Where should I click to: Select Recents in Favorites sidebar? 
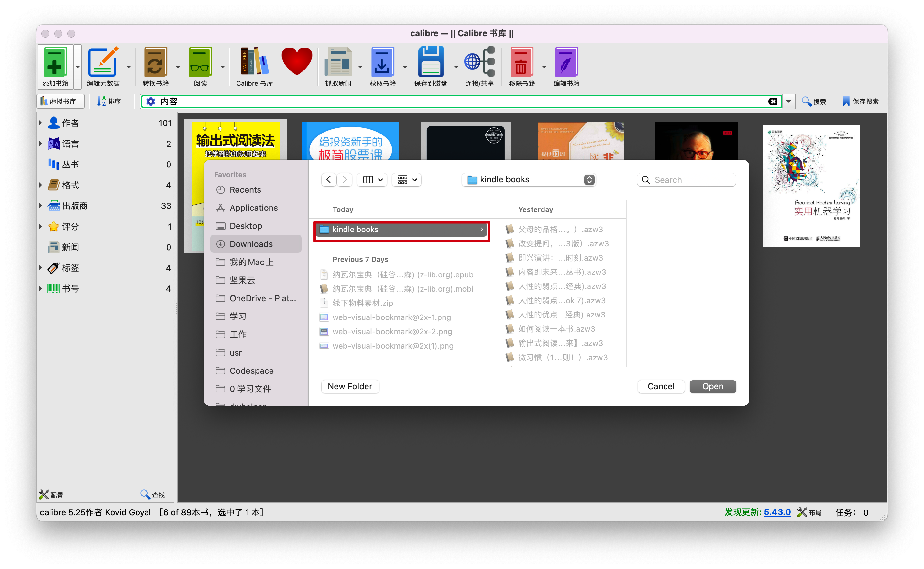pos(256,190)
